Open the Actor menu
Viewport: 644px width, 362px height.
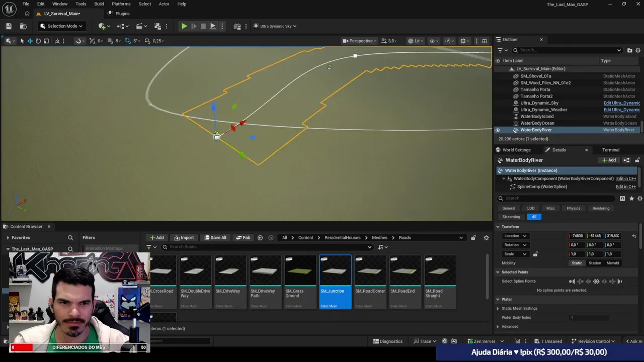tap(164, 4)
